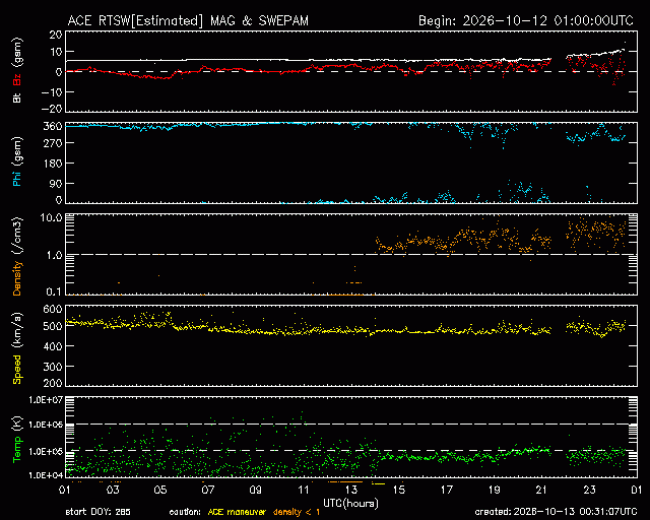Click the 'caution:' legend label
650x520 pixels.
(185, 512)
